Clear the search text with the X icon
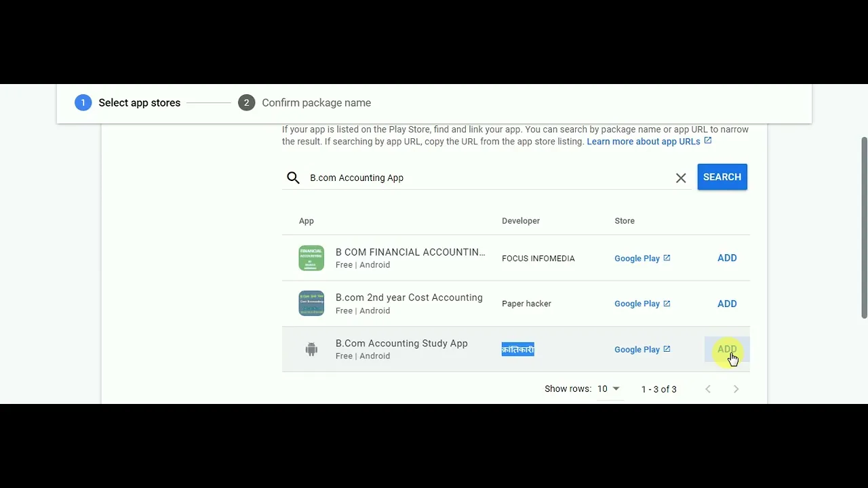The image size is (868, 488). click(x=681, y=178)
